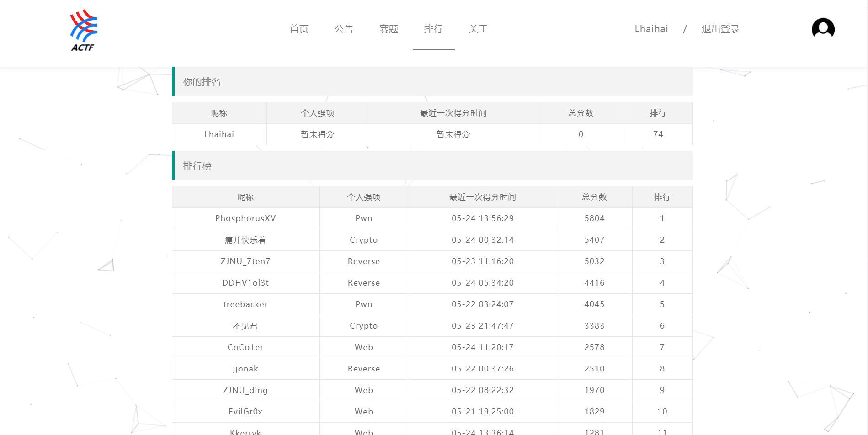Go to the 首页 home page
This screenshot has width=868, height=435.
point(299,29)
